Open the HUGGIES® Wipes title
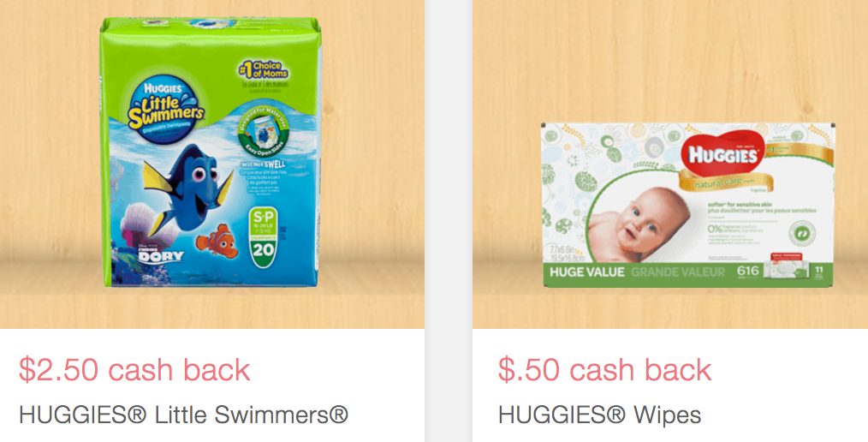This screenshot has height=442, width=868. tap(599, 415)
